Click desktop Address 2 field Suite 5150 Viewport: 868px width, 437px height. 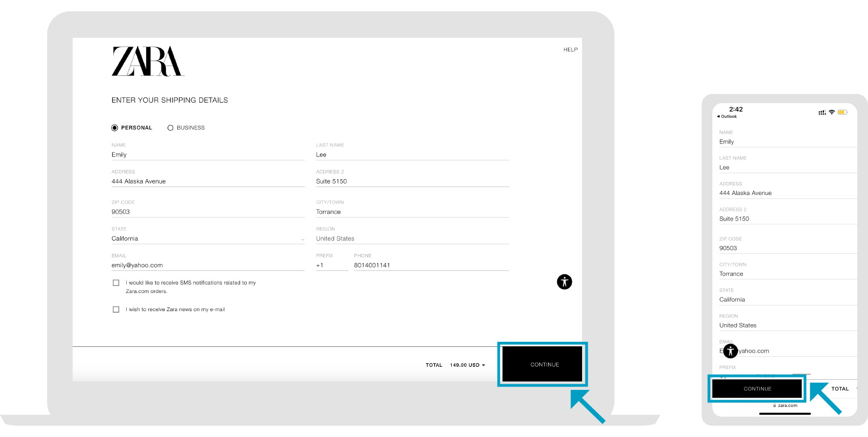(x=413, y=181)
